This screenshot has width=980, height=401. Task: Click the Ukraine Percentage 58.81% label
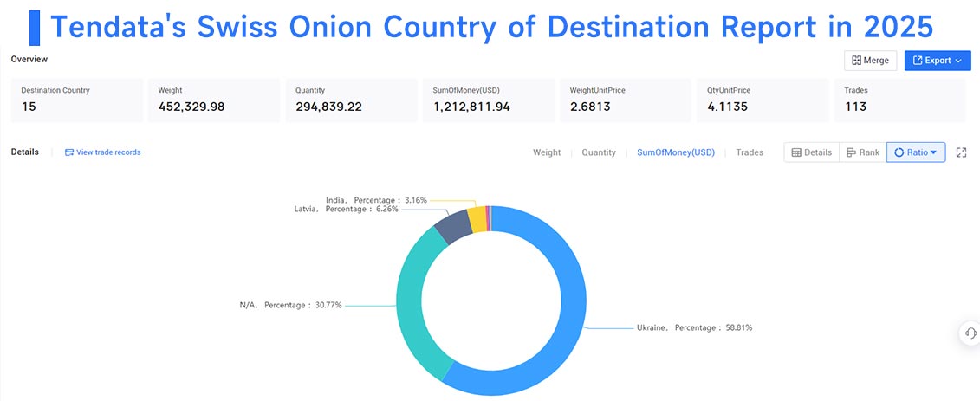[x=694, y=327]
